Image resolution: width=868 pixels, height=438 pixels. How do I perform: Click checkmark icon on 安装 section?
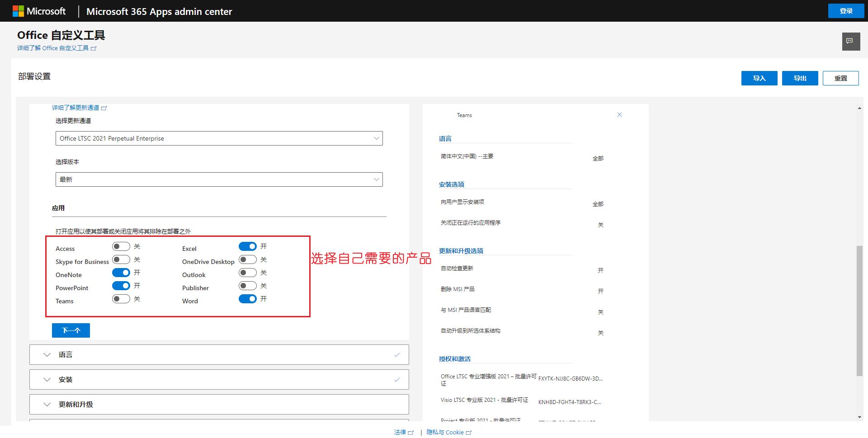pyautogui.click(x=396, y=380)
